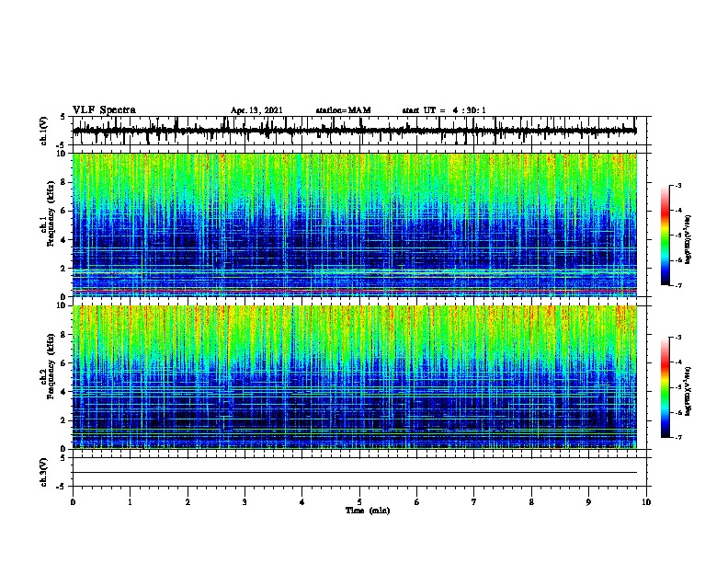Click the "VLF Spectra" plot title

click(104, 110)
